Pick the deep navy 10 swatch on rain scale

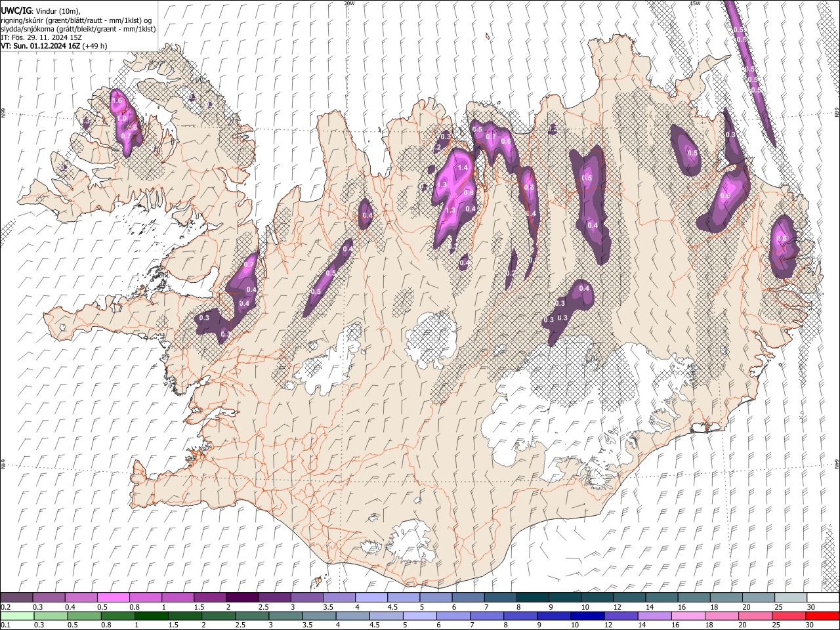click(x=588, y=616)
